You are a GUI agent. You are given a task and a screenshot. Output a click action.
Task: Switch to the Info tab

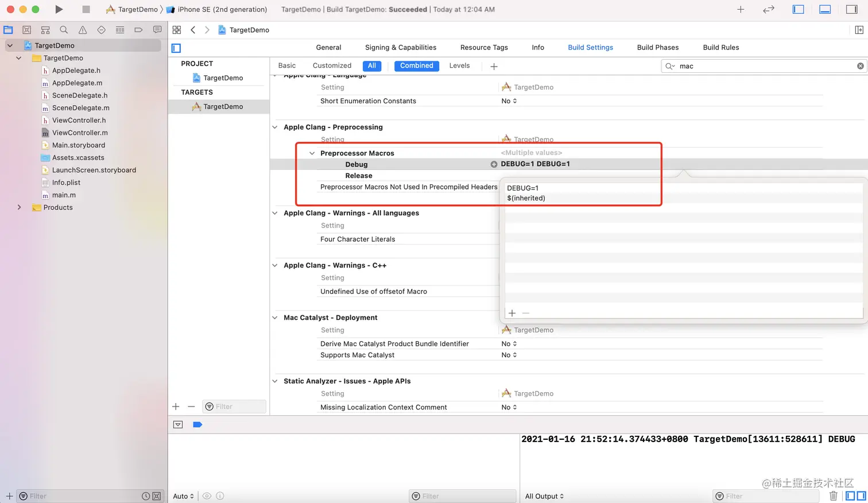[538, 48]
